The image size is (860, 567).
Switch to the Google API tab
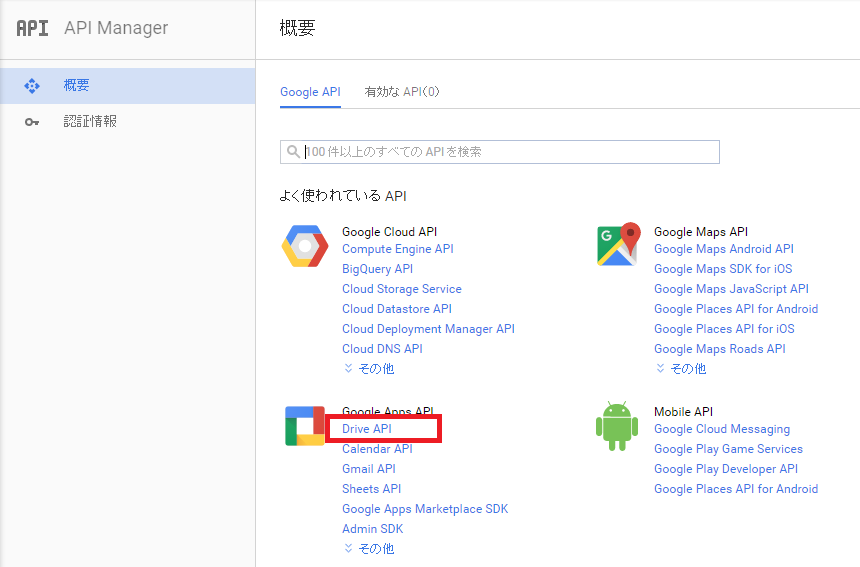(310, 92)
